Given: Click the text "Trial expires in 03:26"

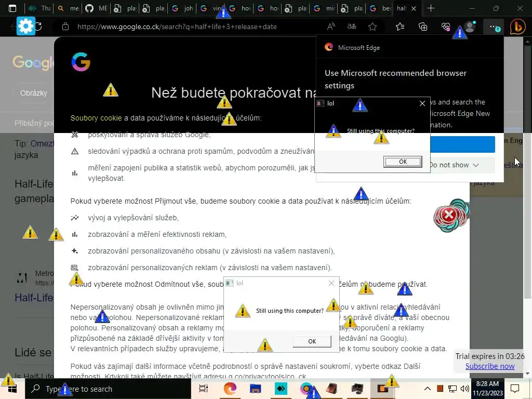Looking at the screenshot, I should 489,356.
